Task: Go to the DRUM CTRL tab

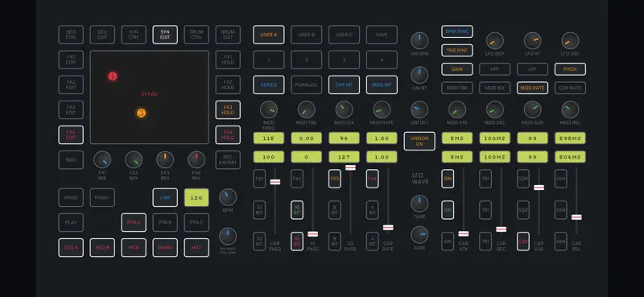Action: point(196,35)
